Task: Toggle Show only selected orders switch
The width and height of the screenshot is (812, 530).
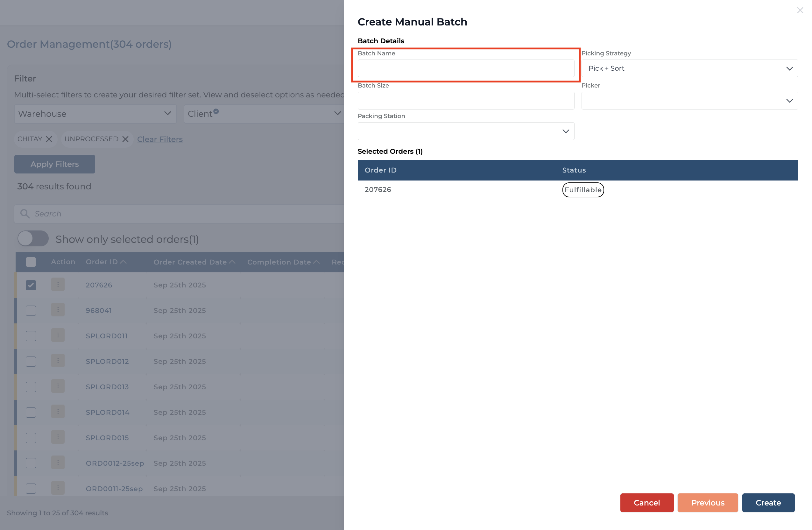Action: pos(33,238)
